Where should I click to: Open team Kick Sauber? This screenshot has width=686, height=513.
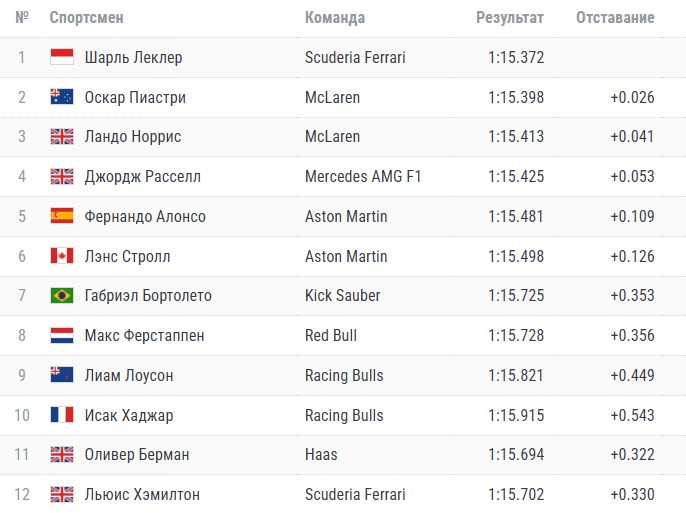343,295
